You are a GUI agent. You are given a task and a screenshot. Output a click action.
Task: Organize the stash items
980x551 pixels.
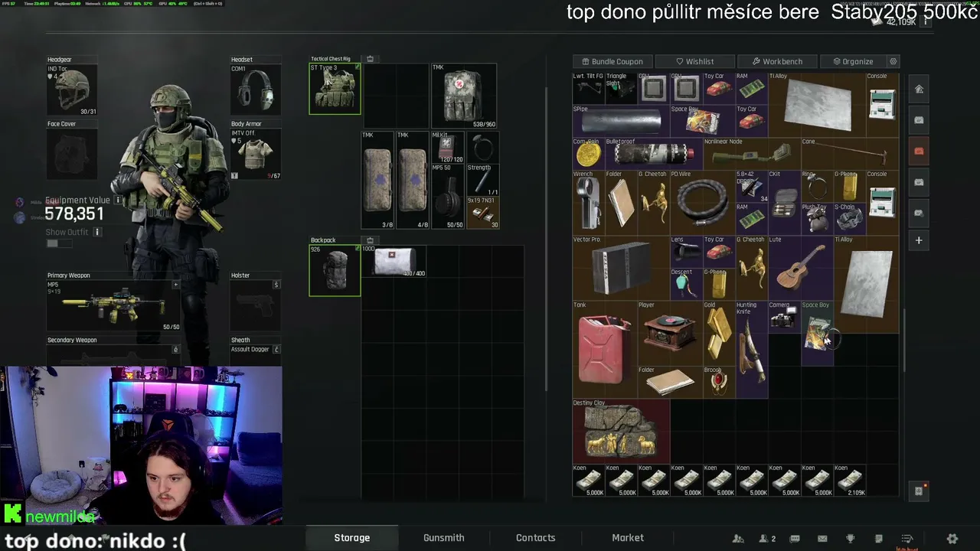click(x=852, y=61)
